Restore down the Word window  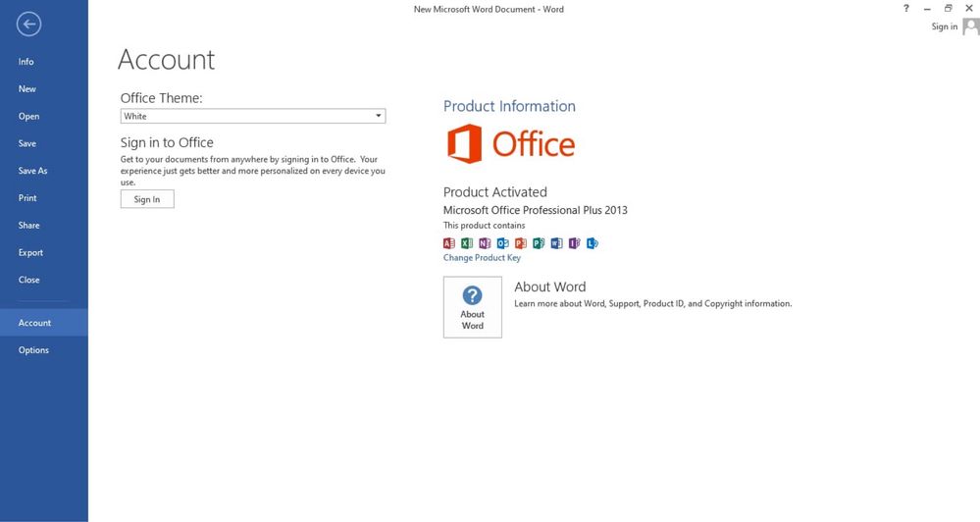tap(949, 8)
